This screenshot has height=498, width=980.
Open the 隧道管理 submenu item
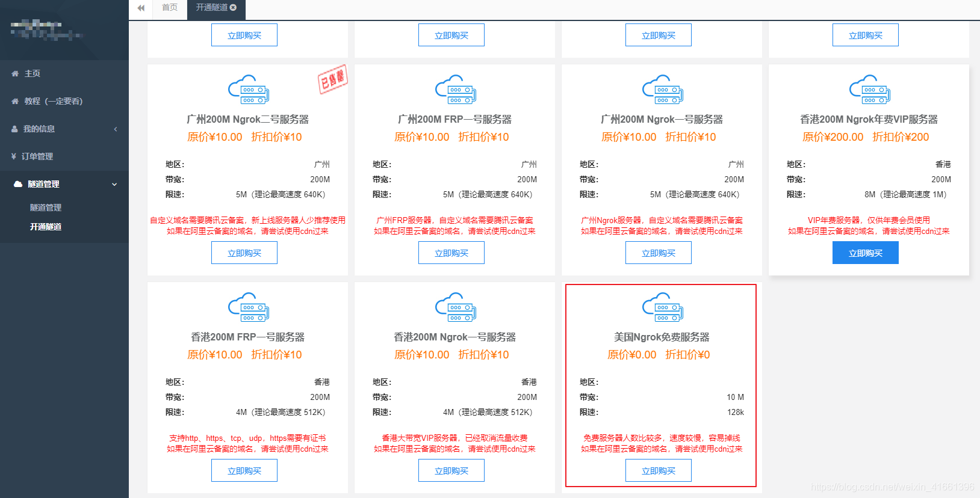(46, 207)
